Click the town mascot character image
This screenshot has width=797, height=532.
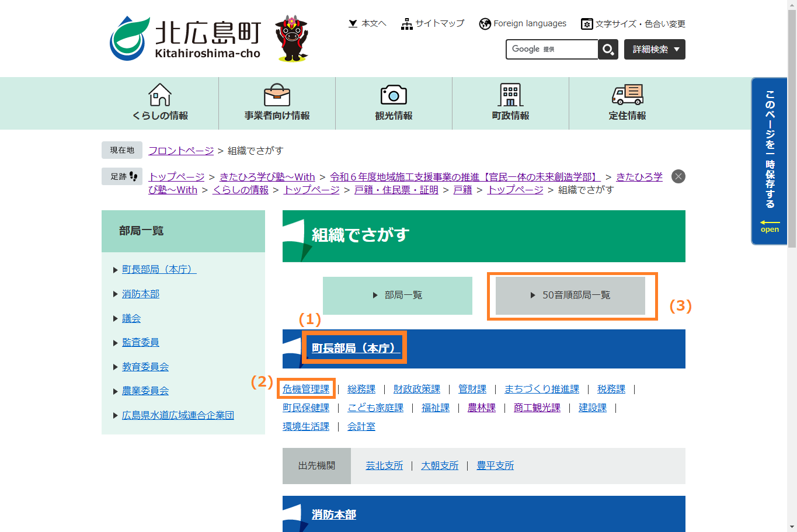tap(292, 39)
